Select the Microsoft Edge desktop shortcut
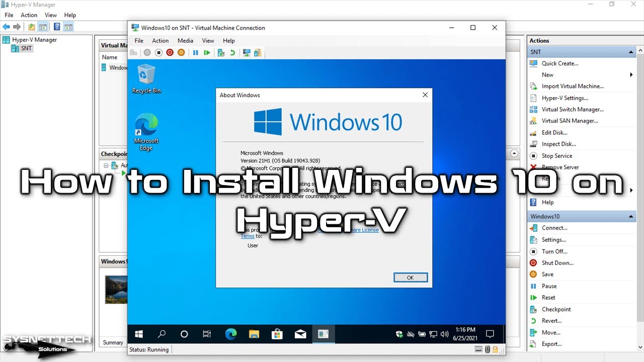The height and width of the screenshot is (362, 644). [x=146, y=132]
